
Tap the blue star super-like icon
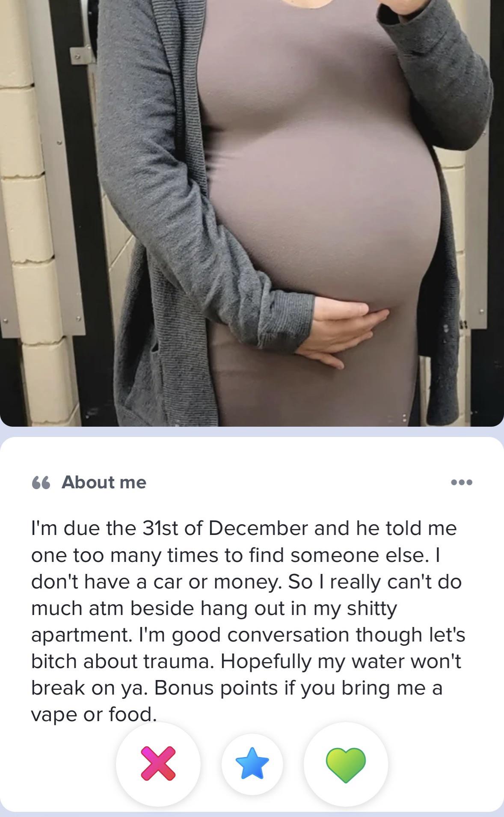point(252,764)
